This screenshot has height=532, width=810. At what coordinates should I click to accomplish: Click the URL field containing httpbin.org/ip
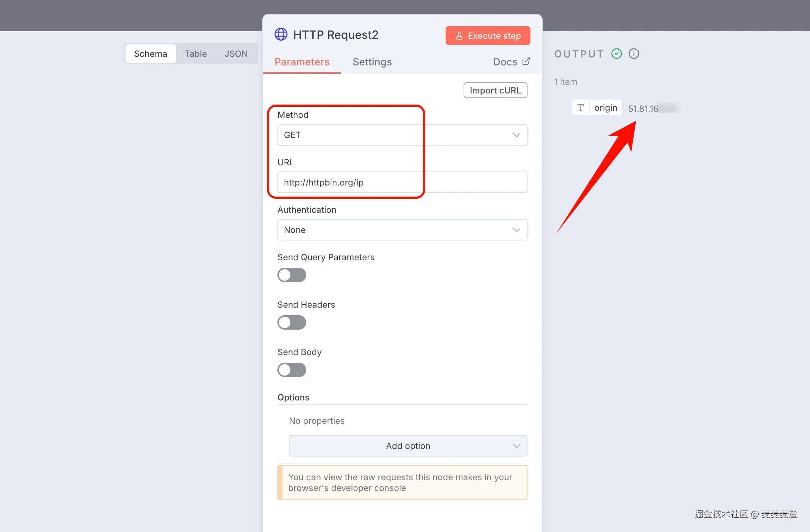pyautogui.click(x=402, y=182)
